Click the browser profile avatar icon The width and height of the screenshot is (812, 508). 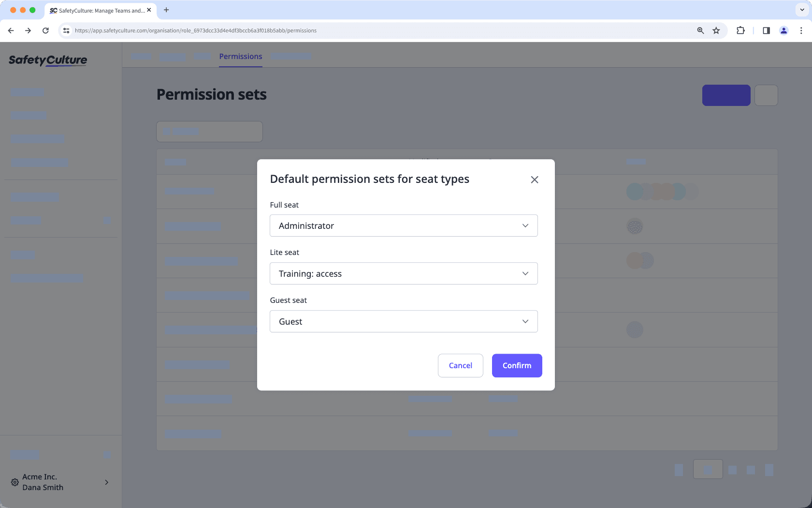click(783, 30)
